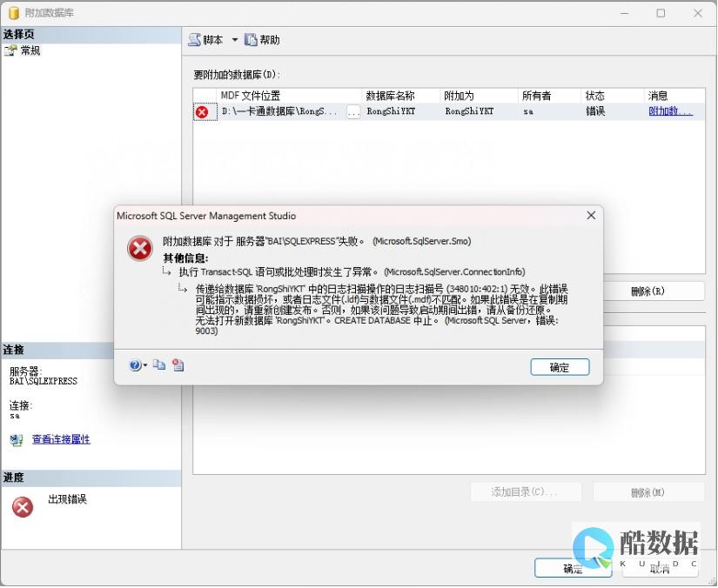Click the help icon in the error dialog

135,365
